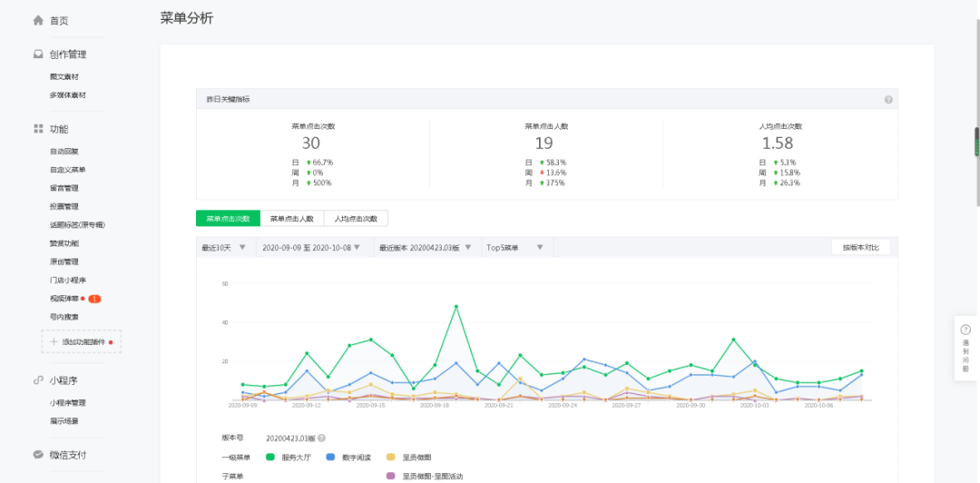Viewport: 980px width, 483px height.
Task: Open 原创管理 in the sidebar
Action: [64, 261]
